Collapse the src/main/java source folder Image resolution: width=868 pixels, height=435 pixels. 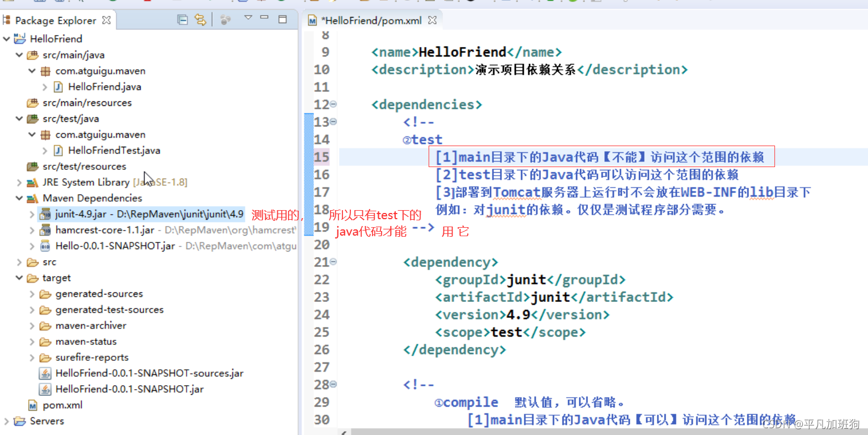tap(19, 55)
